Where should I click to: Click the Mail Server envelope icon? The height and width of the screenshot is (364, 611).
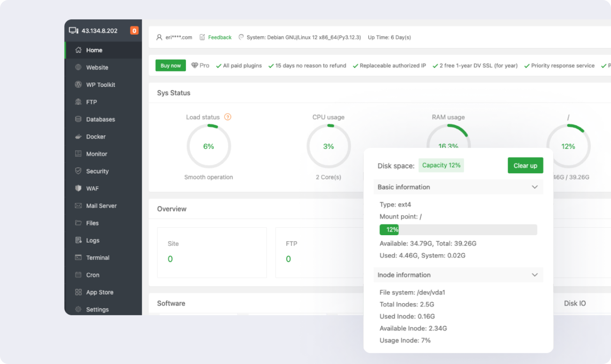(x=78, y=206)
